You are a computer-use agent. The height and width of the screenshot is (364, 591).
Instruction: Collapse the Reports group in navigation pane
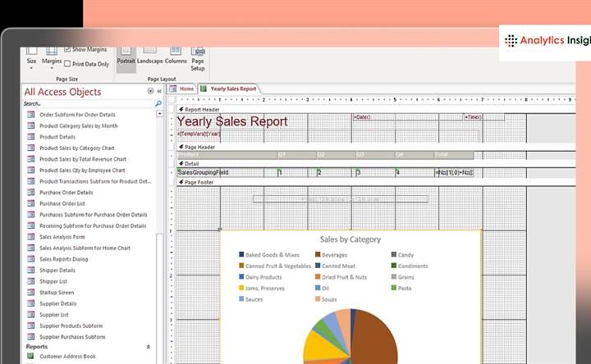[x=149, y=347]
